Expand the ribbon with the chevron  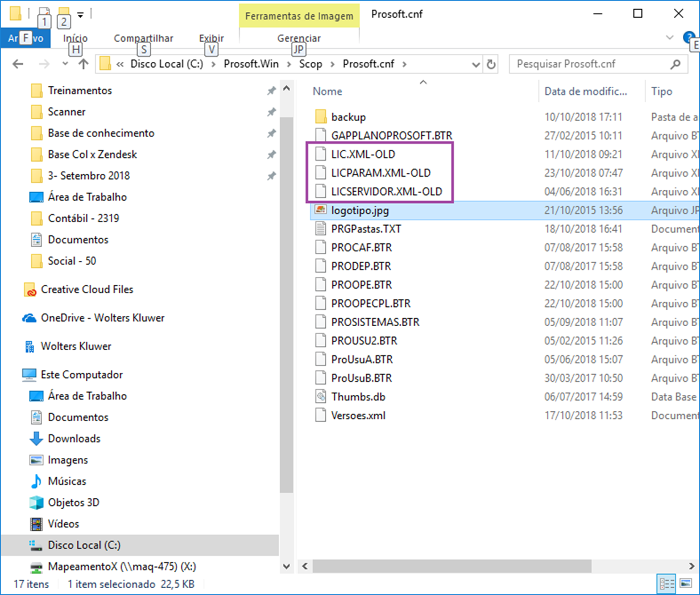point(670,38)
